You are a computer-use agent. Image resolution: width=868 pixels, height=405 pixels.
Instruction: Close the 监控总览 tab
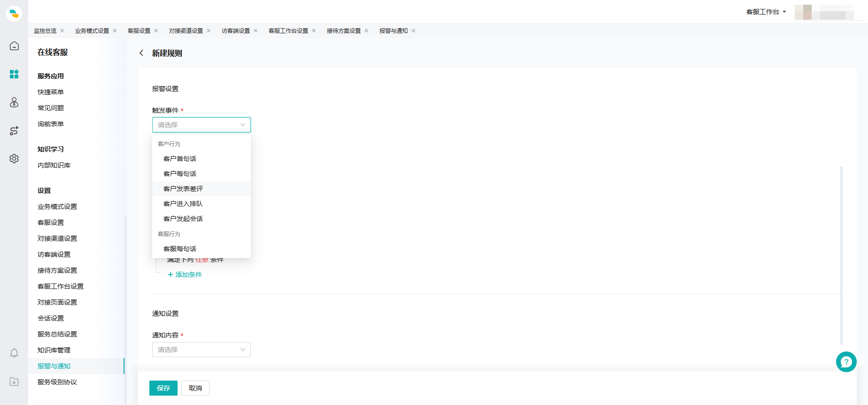coord(62,31)
